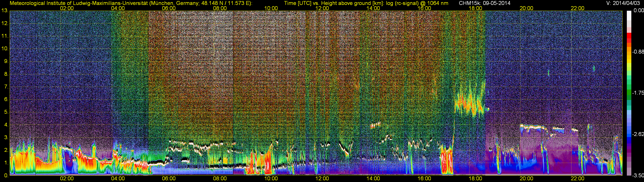The width and height of the screenshot is (644, 182).
Task: Click the -3.50 value on the color scale
Action: (x=638, y=176)
